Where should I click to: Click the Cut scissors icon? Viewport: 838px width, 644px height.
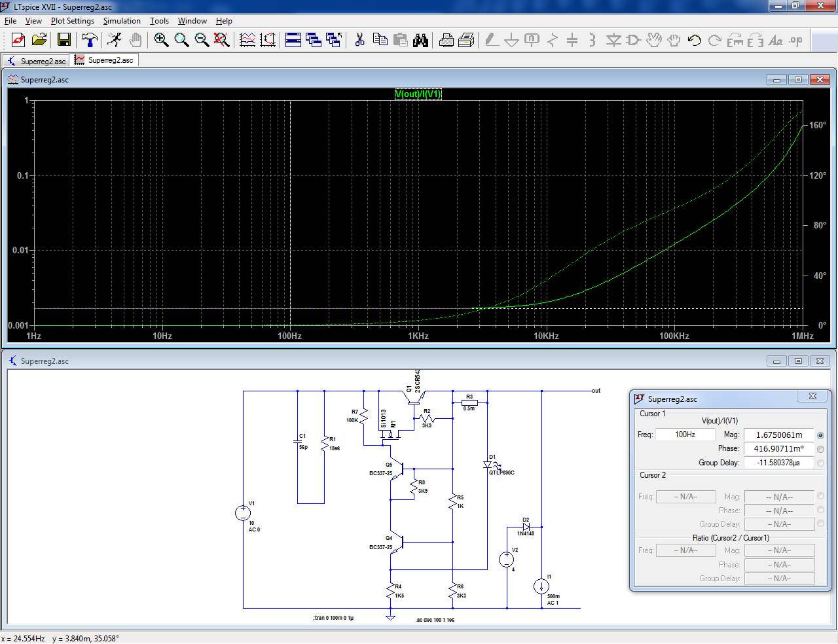(x=359, y=41)
